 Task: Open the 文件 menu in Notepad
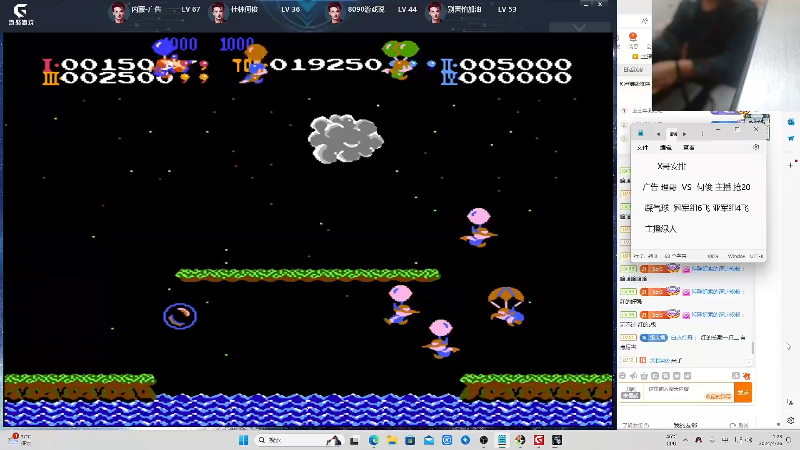click(643, 147)
